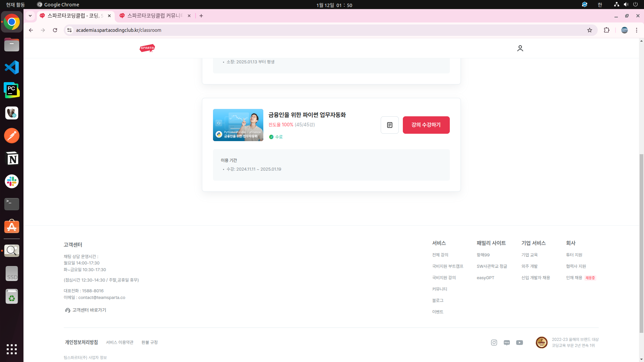644x362 pixels.
Task: Open the 블로그 footer link
Action: pos(438,301)
